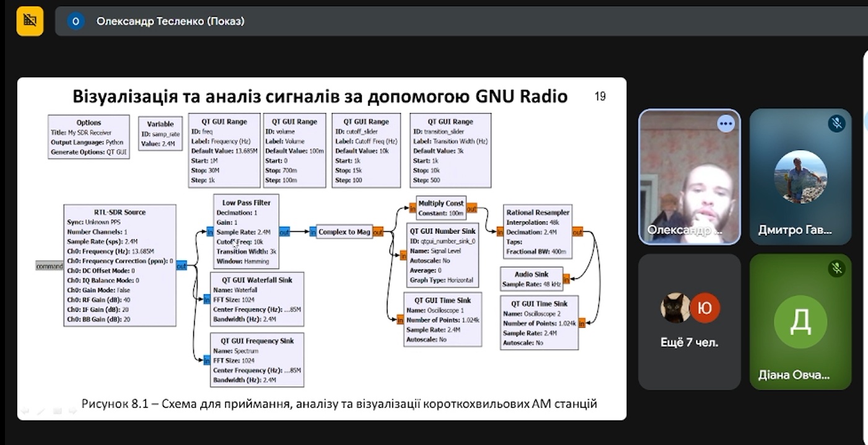Click "Ch0: RF Gain (dB): 40" text
The width and height of the screenshot is (868, 445).
[98, 299]
